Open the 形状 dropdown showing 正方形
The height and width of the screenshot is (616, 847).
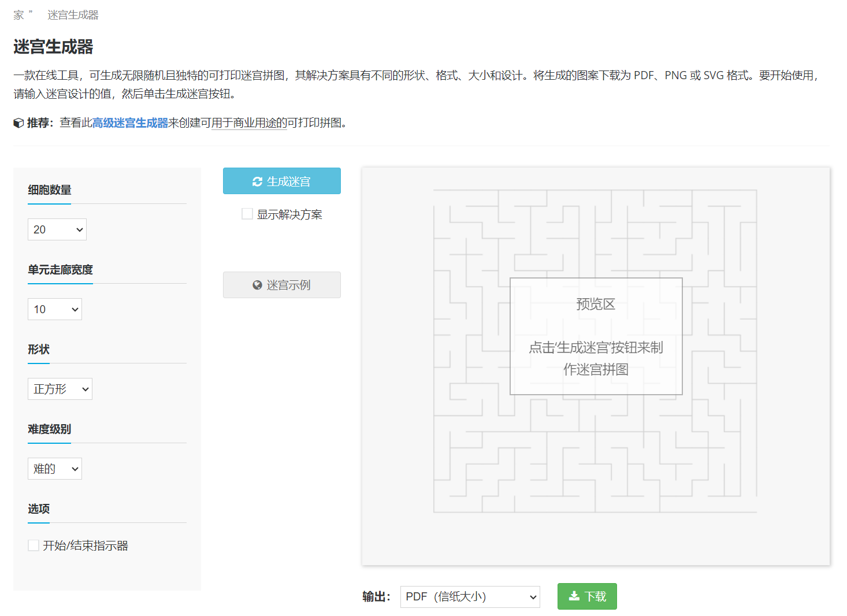pos(60,388)
